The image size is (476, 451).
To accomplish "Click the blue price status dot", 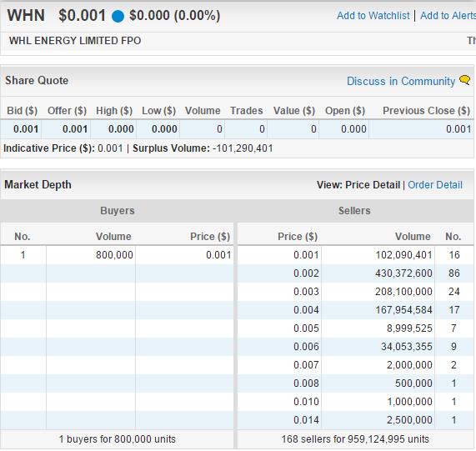I will tap(118, 16).
